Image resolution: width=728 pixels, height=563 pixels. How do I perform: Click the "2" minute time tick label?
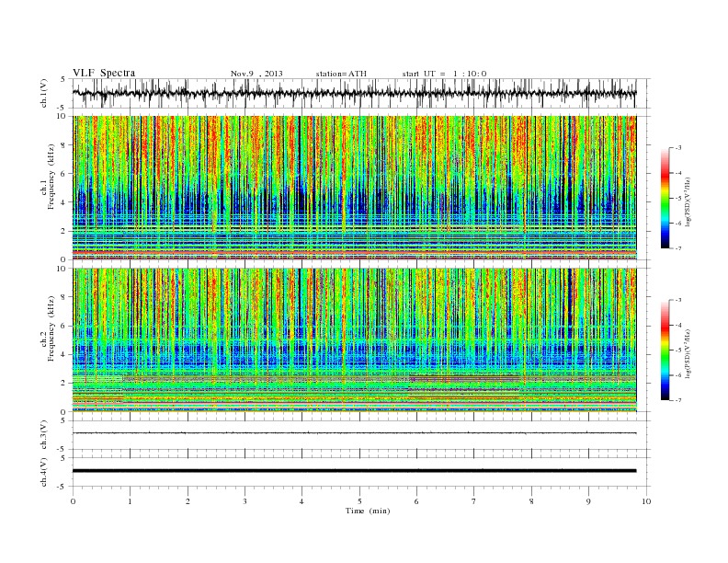click(188, 501)
